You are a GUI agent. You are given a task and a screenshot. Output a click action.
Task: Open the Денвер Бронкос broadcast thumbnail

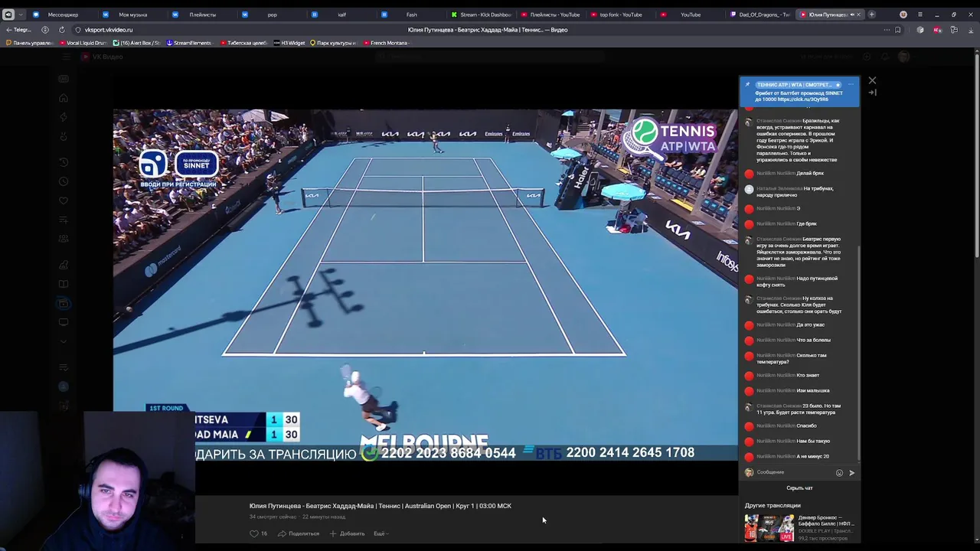click(769, 528)
